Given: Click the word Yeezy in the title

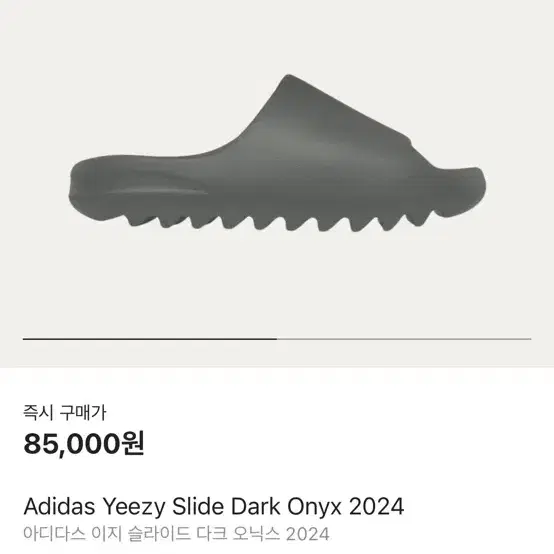Looking at the screenshot, I should 134,507.
